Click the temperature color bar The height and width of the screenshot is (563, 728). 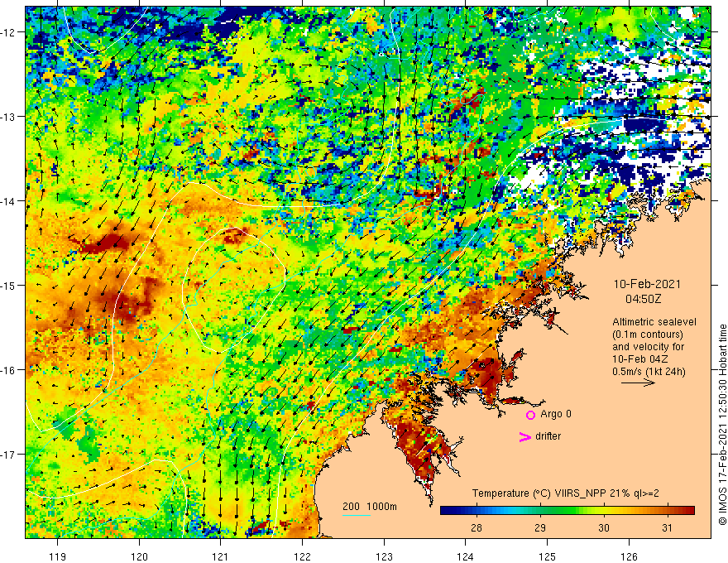point(568,511)
